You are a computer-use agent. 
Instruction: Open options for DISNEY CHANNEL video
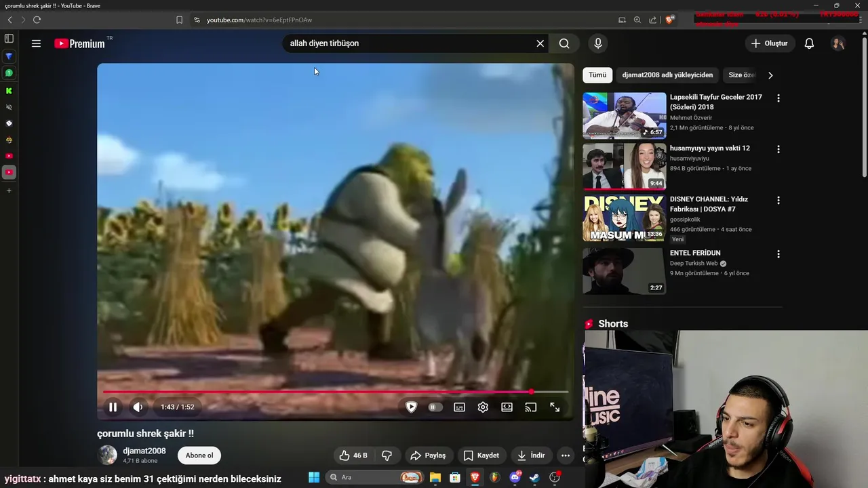[x=778, y=201]
